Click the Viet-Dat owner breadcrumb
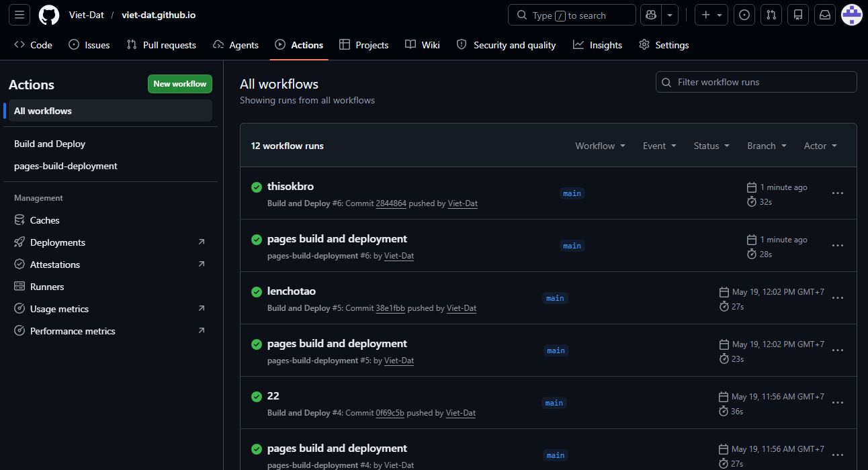868x470 pixels. click(x=87, y=15)
